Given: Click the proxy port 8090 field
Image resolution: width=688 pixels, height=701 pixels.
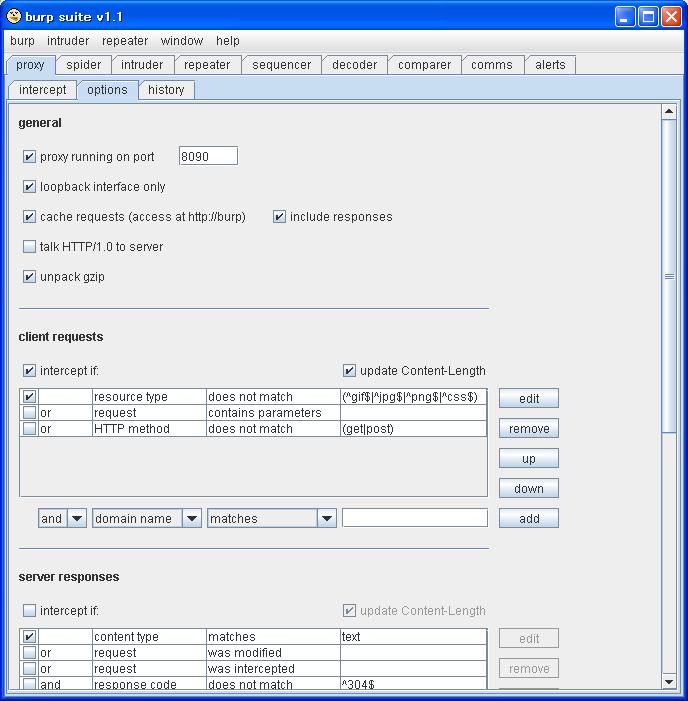Looking at the screenshot, I should click(x=208, y=156).
